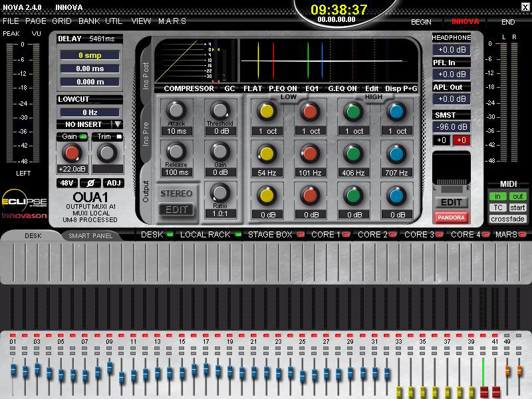Image resolution: width=532 pixels, height=399 pixels.
Task: Click the PANDORA button
Action: (451, 217)
